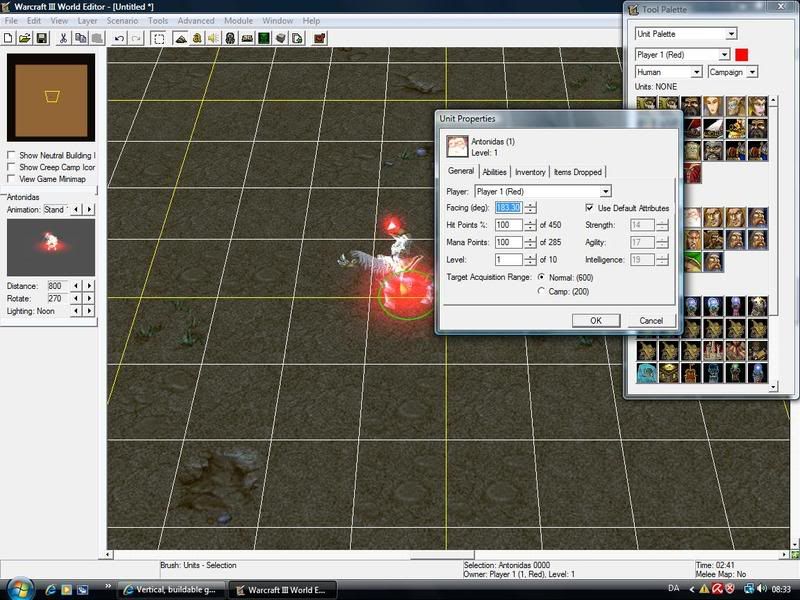Viewport: 800px width, 600px height.
Task: Decrease preview Distance with left arrow
Action: (x=76, y=286)
